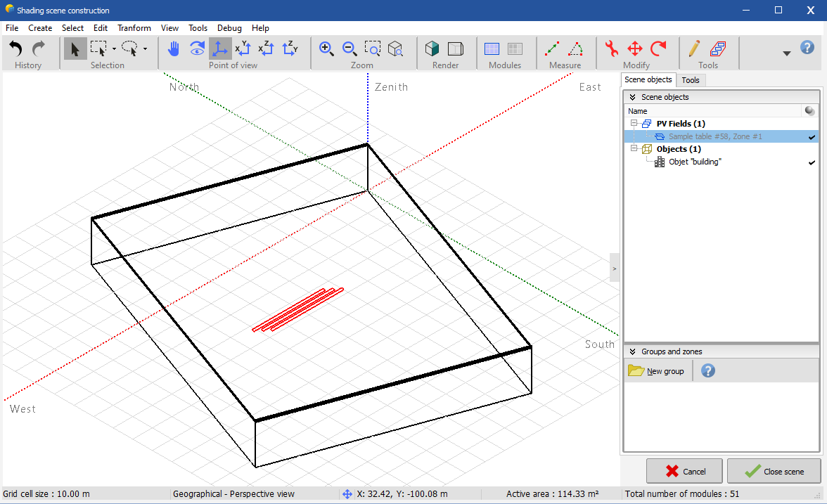This screenshot has height=504, width=827.
Task: Show modules view blue grid icon
Action: (492, 49)
